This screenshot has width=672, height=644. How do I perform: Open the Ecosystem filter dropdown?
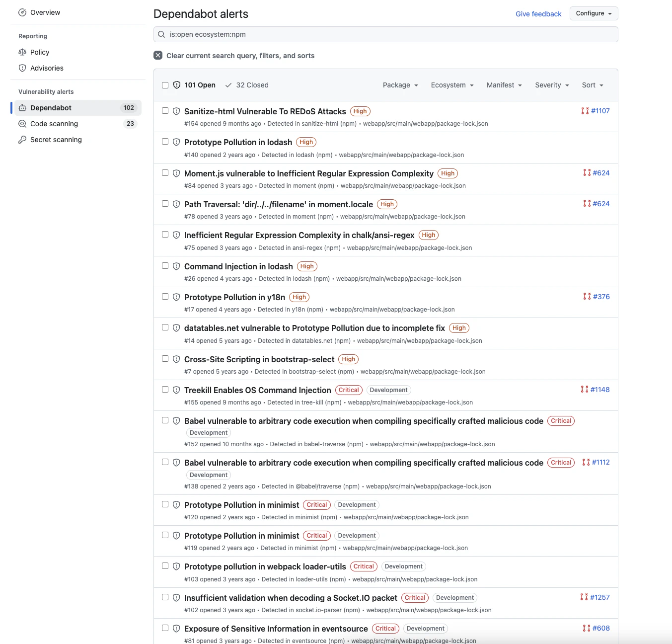tap(452, 85)
